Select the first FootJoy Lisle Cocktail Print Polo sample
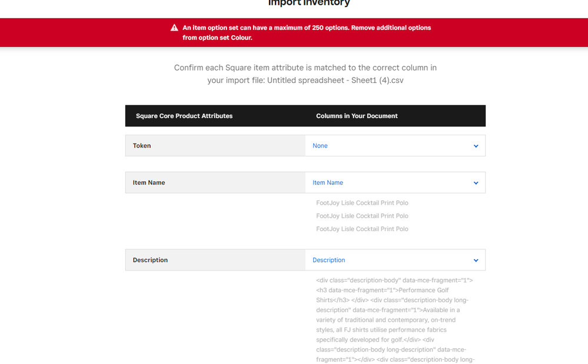This screenshot has height=364, width=588. 362,203
